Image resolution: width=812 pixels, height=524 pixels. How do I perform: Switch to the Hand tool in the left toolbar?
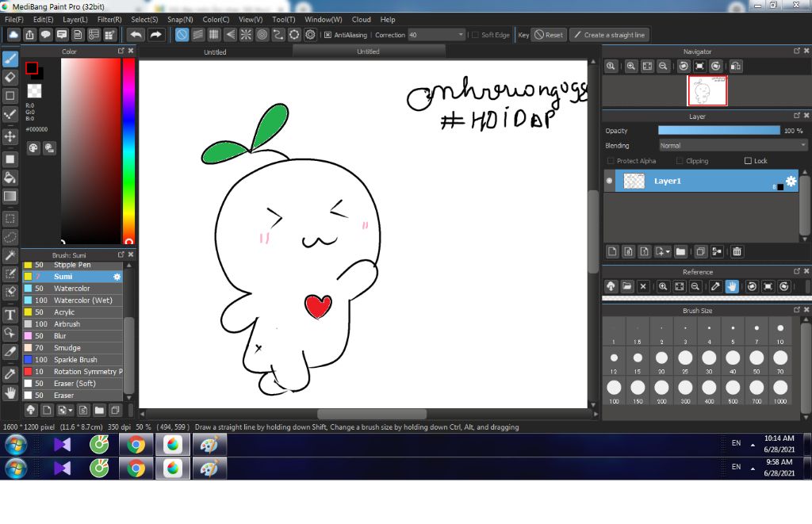point(10,393)
